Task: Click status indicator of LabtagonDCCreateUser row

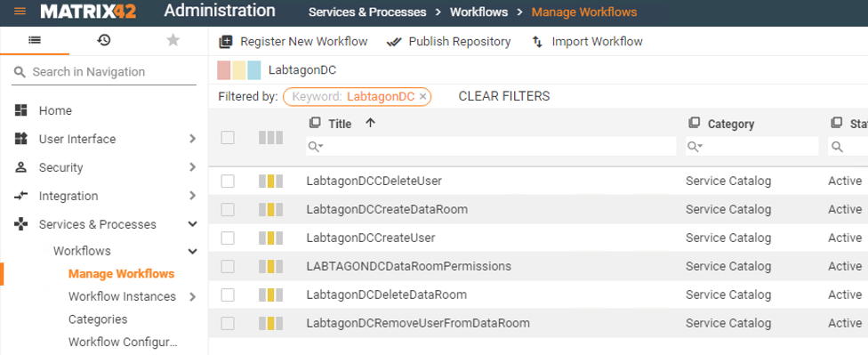Action: 270,238
